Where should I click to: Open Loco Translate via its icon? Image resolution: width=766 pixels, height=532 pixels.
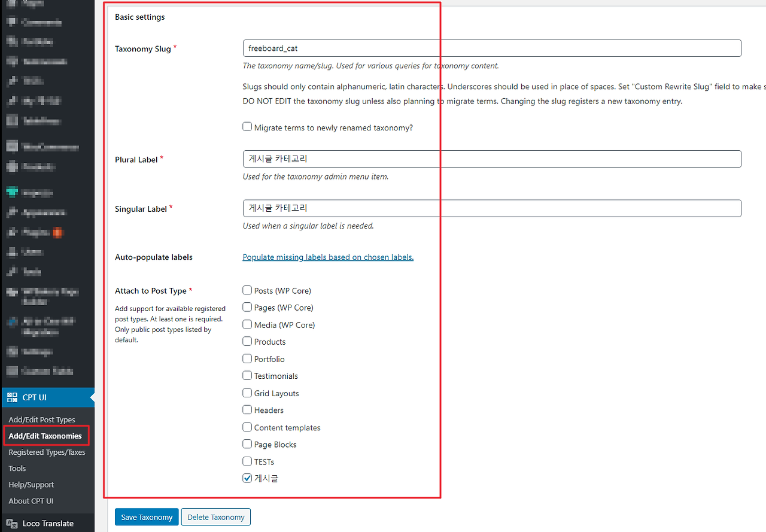11,523
